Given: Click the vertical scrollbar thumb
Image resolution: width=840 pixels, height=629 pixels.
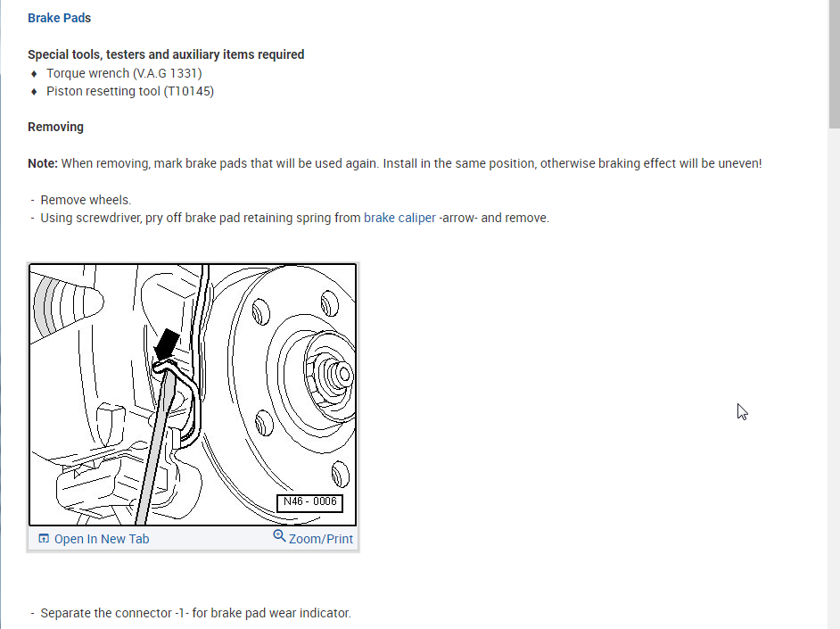Looking at the screenshot, I should (x=834, y=64).
